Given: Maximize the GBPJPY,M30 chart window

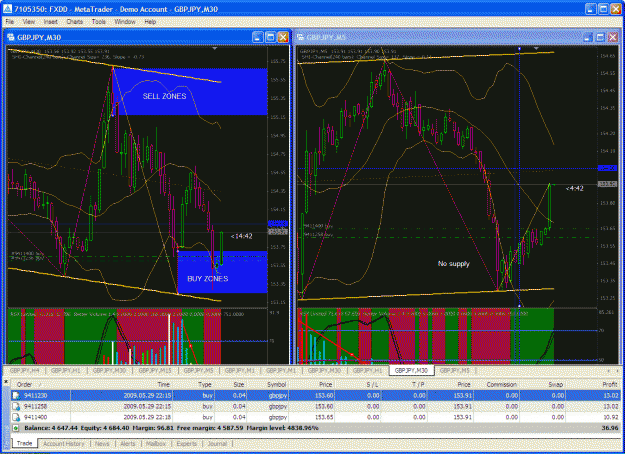Looking at the screenshot, I should pos(270,37).
